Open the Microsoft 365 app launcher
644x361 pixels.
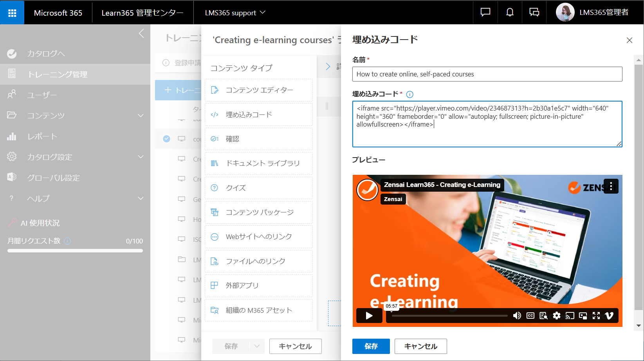(12, 13)
